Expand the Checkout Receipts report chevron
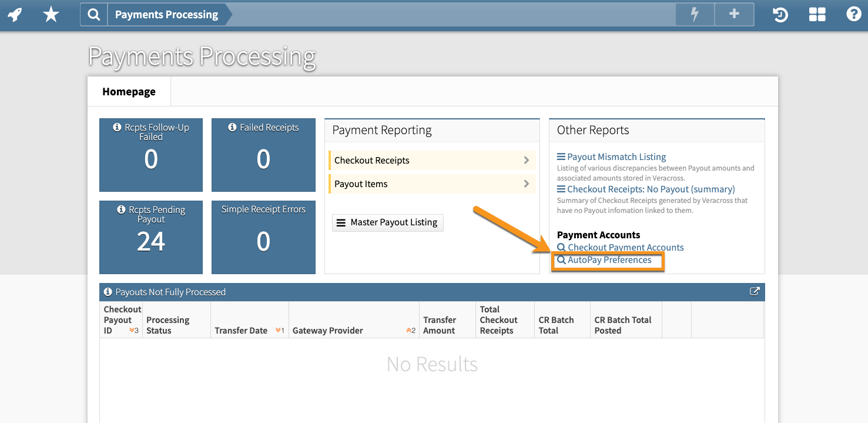Image resolution: width=868 pixels, height=423 pixels. point(526,160)
